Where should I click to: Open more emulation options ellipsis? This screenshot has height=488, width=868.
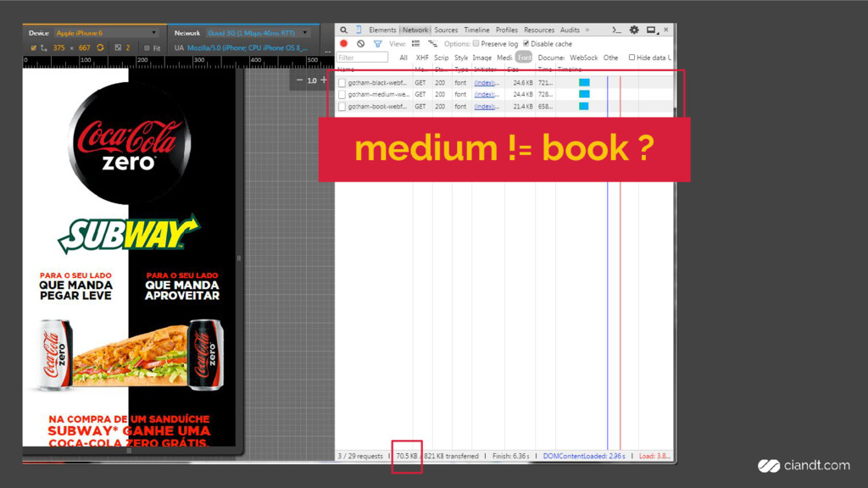point(328,50)
